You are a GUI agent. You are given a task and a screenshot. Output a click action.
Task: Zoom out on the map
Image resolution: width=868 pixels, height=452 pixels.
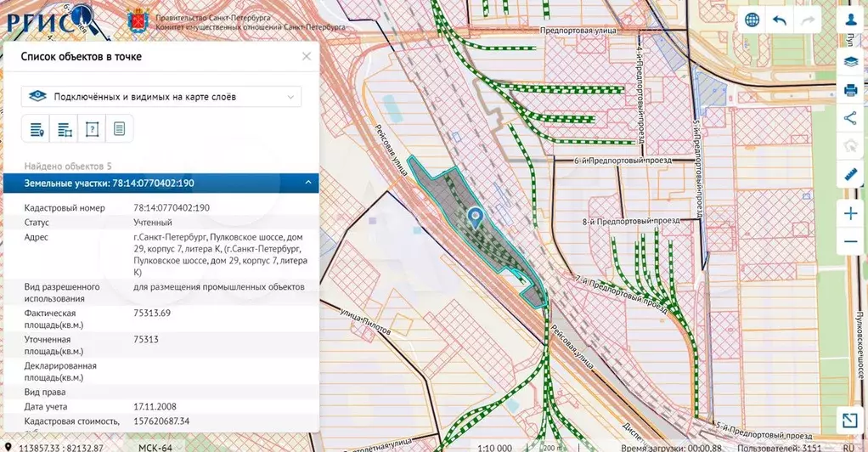coord(851,241)
